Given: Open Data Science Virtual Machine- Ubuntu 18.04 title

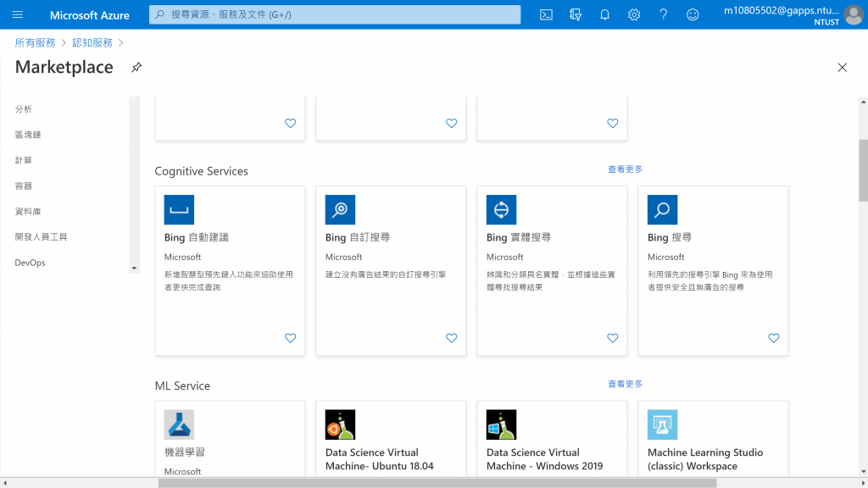Looking at the screenshot, I should [x=380, y=459].
